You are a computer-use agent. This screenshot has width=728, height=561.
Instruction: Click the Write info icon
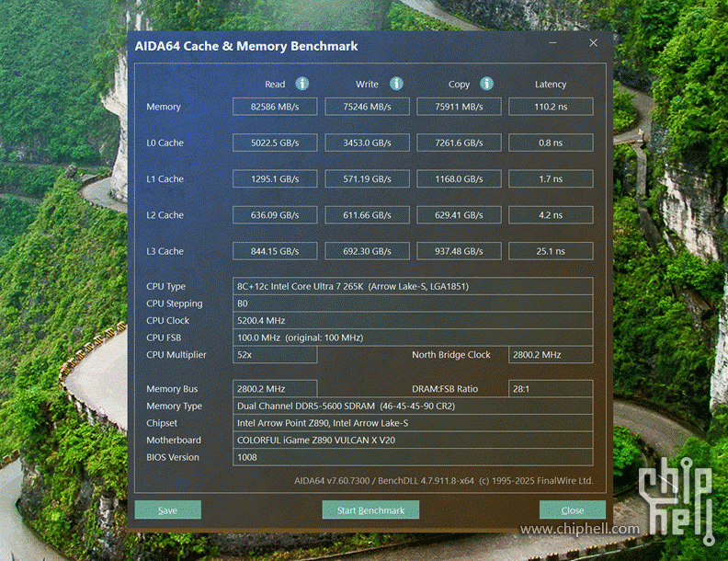coord(396,84)
